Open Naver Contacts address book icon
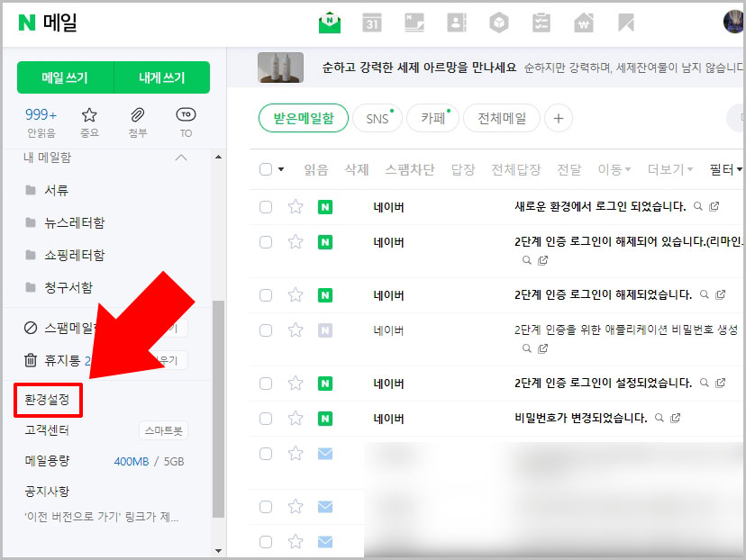 (x=456, y=22)
